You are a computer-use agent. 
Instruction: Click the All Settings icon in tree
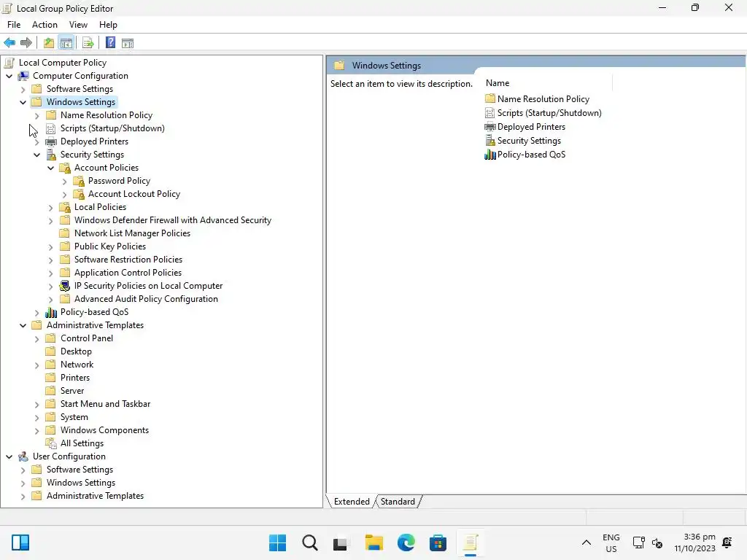pyautogui.click(x=51, y=443)
